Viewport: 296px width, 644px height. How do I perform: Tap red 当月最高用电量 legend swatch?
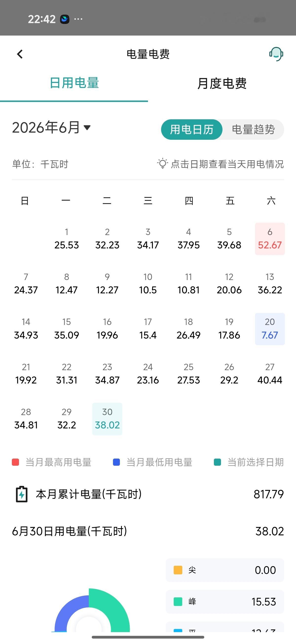16,462
